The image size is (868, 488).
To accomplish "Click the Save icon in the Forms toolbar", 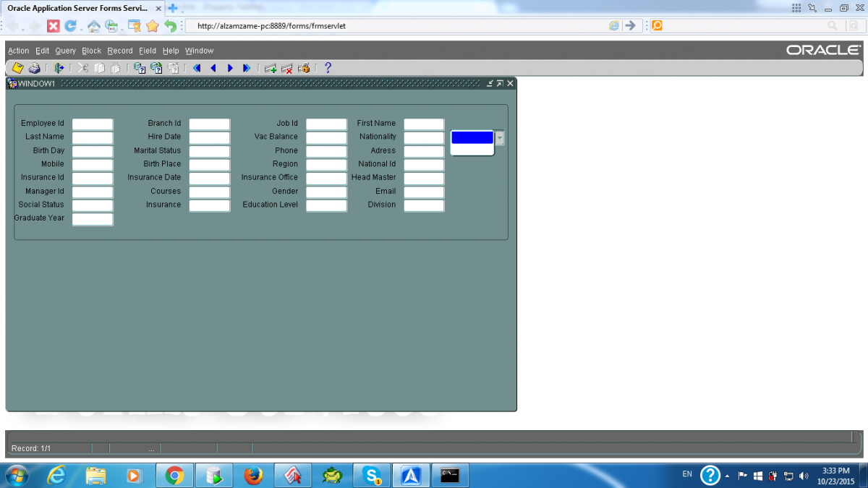I will tap(17, 68).
